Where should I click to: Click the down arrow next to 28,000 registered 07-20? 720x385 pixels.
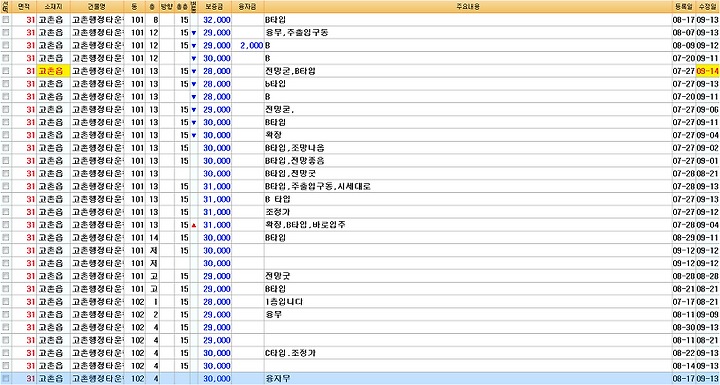coord(193,97)
